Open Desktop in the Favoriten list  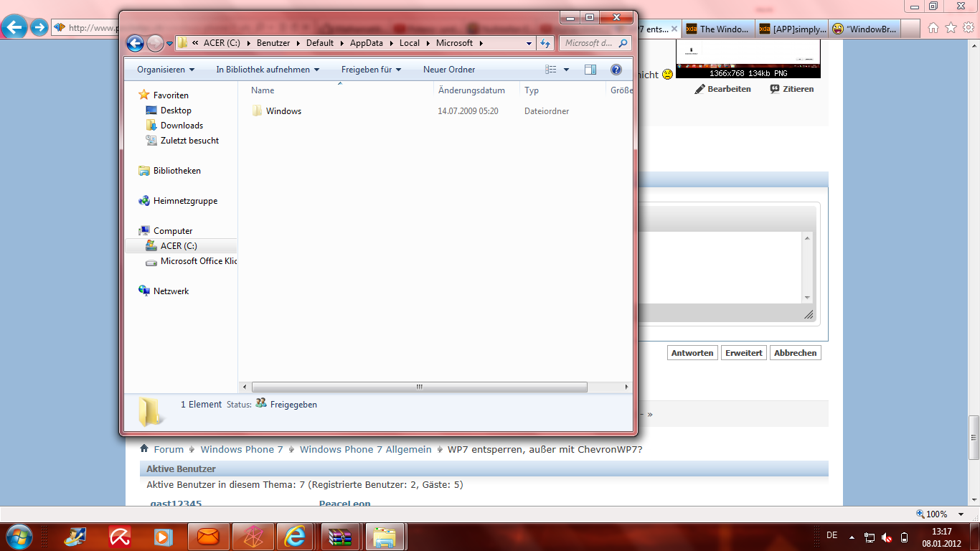176,110
